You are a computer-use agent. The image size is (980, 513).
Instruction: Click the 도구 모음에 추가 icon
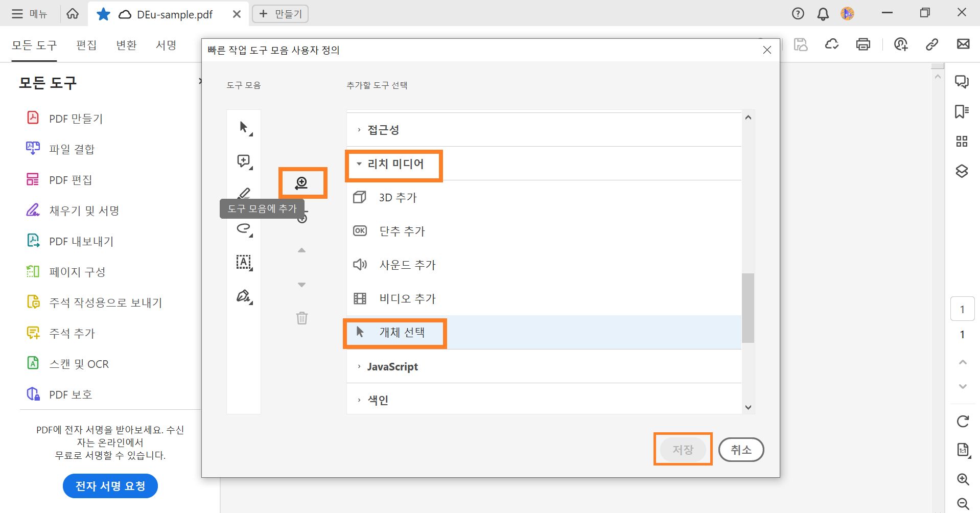[x=302, y=182]
